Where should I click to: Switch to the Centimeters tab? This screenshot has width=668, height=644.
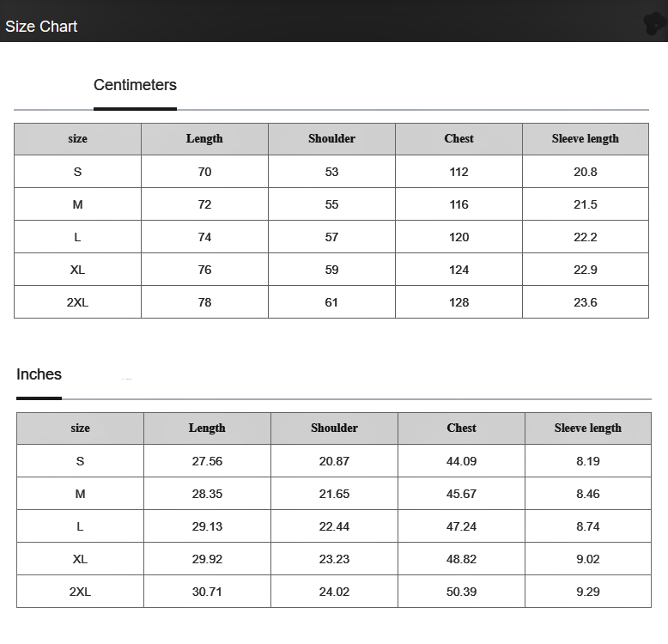click(135, 85)
